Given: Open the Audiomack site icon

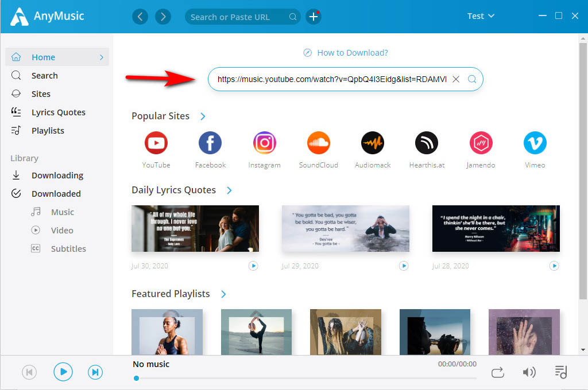Looking at the screenshot, I should coord(372,143).
